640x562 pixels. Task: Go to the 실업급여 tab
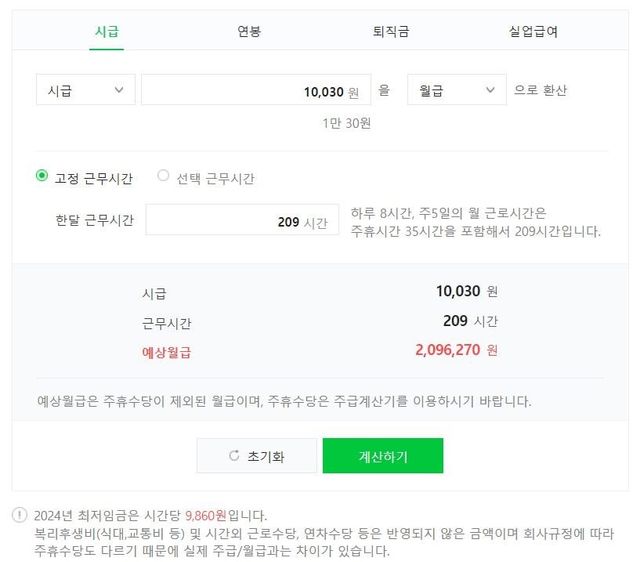click(x=533, y=31)
